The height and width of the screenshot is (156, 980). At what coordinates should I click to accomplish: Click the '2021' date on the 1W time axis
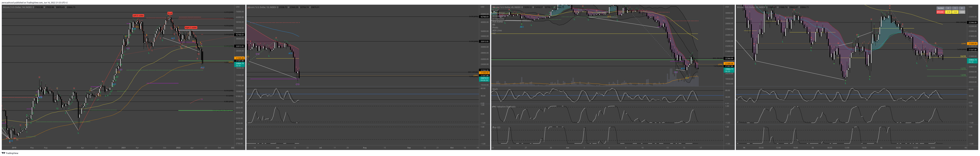[124, 148]
